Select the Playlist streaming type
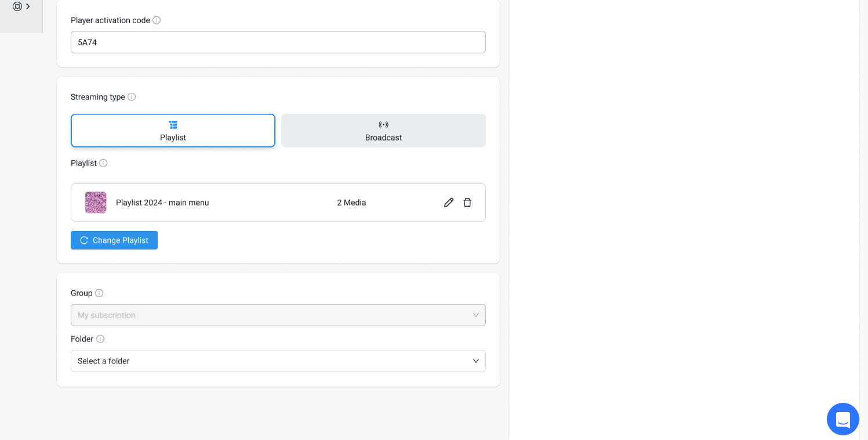 173,131
